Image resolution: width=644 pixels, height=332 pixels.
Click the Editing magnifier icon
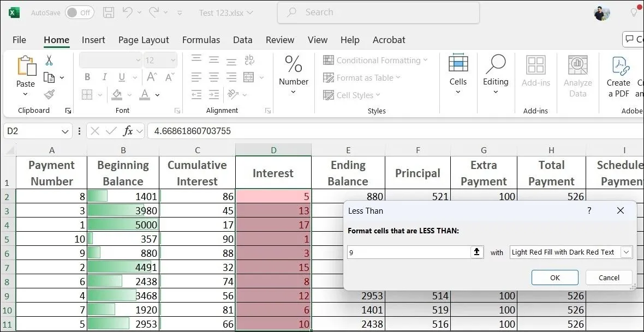coord(496,64)
